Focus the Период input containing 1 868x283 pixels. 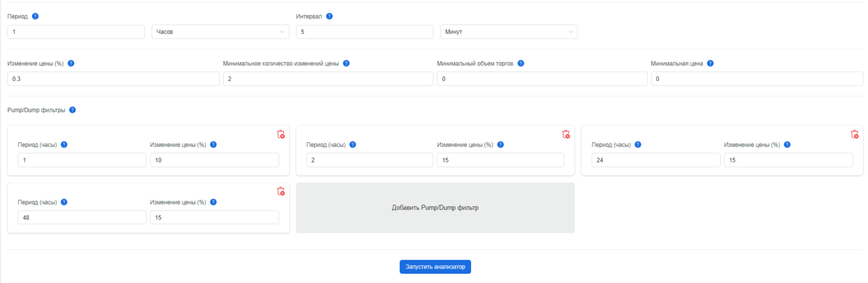click(76, 32)
